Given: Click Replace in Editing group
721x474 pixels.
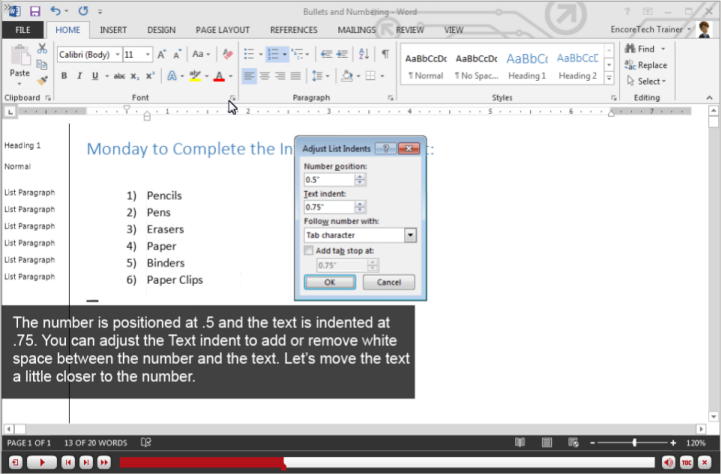Looking at the screenshot, I should point(646,65).
